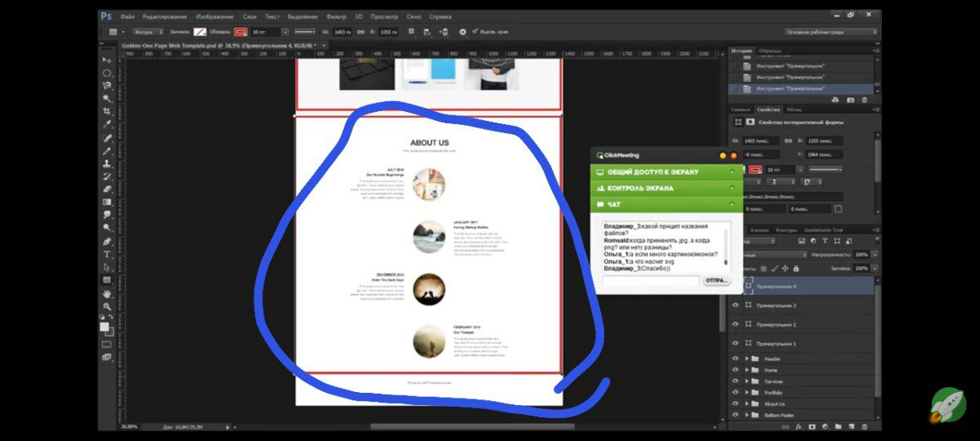
Task: Select the Hand tool
Action: [x=106, y=293]
